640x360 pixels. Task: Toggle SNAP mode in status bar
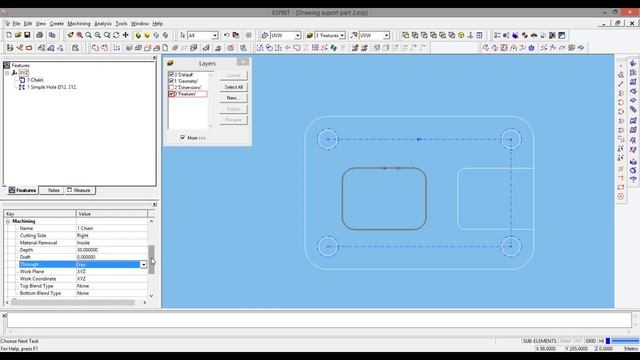(565, 341)
